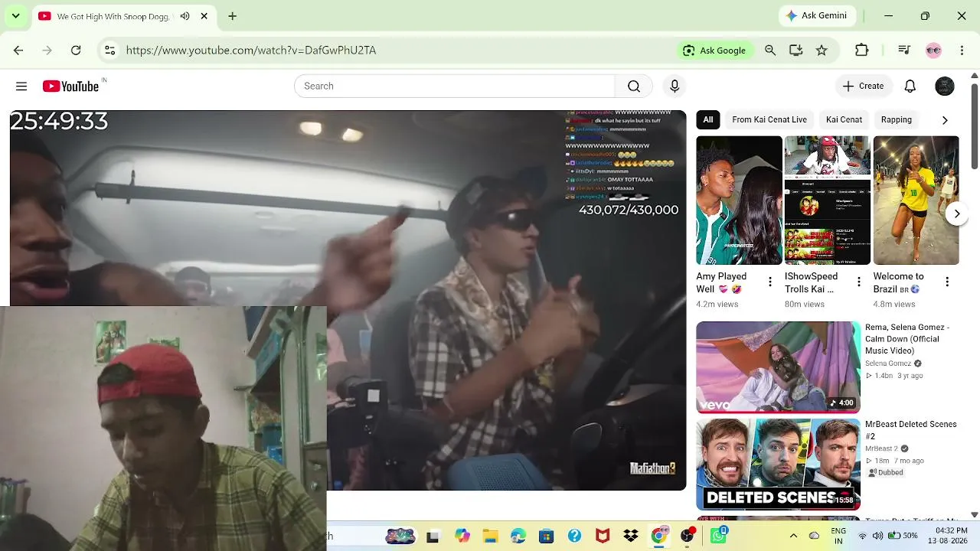Expand the tab search dropdown
This screenshot has height=551, width=980.
(x=15, y=16)
